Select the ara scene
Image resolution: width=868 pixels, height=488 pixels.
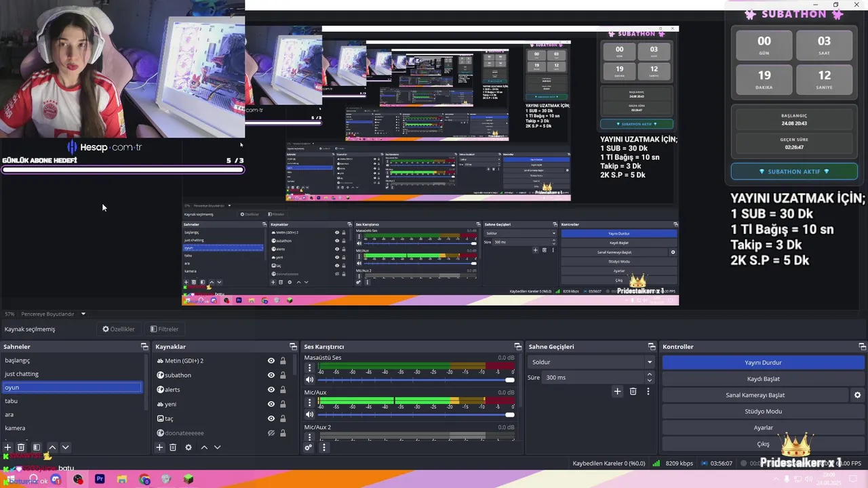pos(73,414)
